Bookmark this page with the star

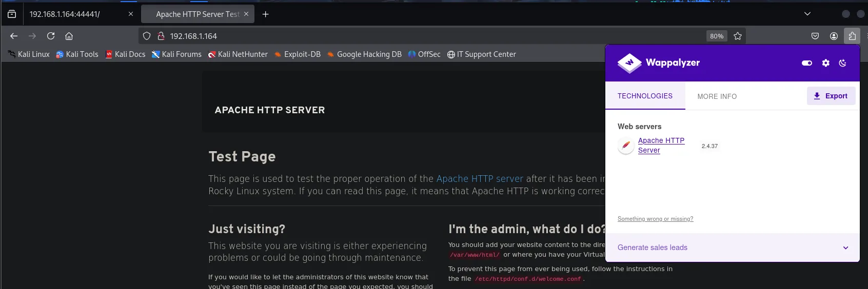tap(738, 36)
